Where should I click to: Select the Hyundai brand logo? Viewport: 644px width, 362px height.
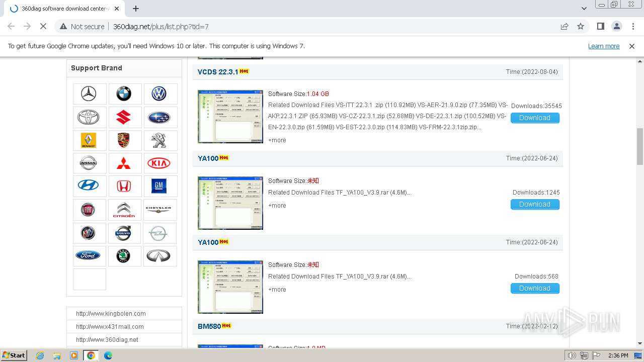click(90, 186)
